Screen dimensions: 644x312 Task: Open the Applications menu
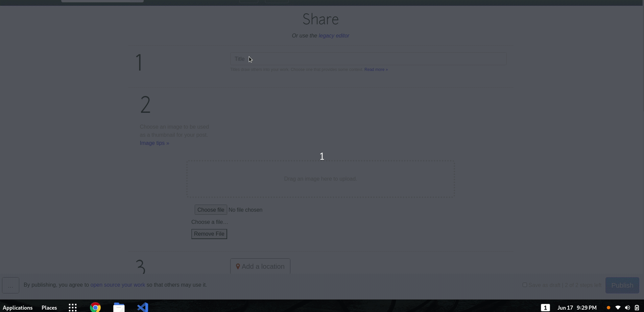pyautogui.click(x=18, y=308)
